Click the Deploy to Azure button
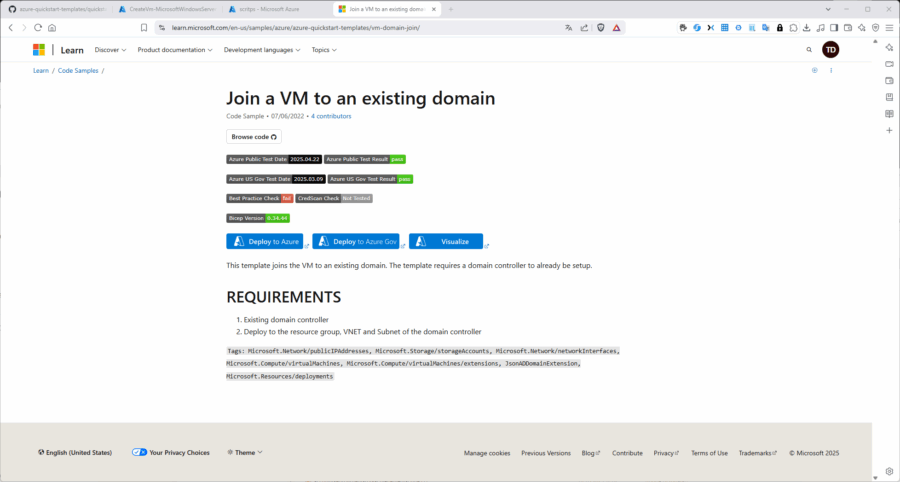The image size is (900, 482). tap(265, 242)
